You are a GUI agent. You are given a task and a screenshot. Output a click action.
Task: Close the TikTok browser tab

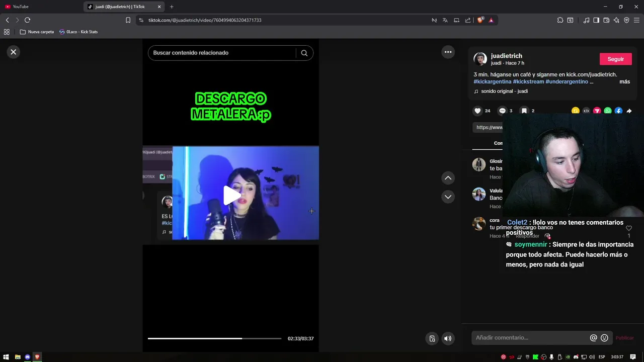click(159, 7)
